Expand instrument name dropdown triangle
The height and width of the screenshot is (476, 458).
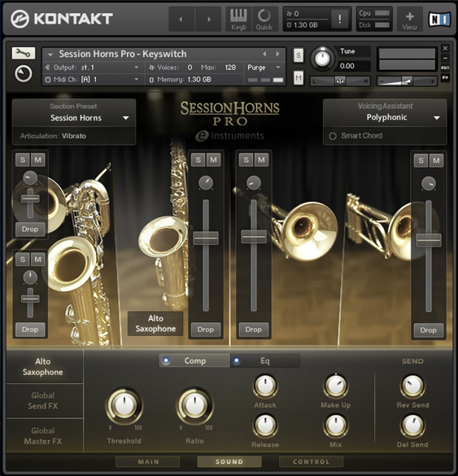(x=50, y=55)
